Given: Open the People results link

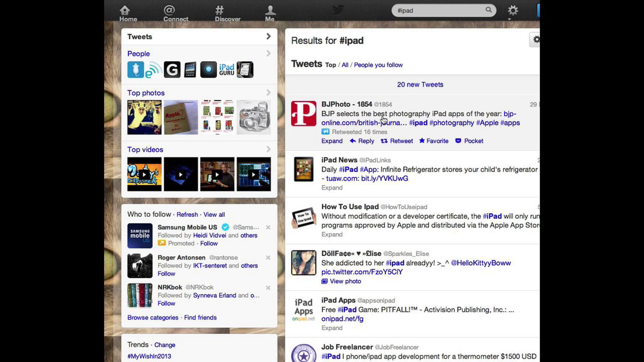Looking at the screenshot, I should coord(138,54).
